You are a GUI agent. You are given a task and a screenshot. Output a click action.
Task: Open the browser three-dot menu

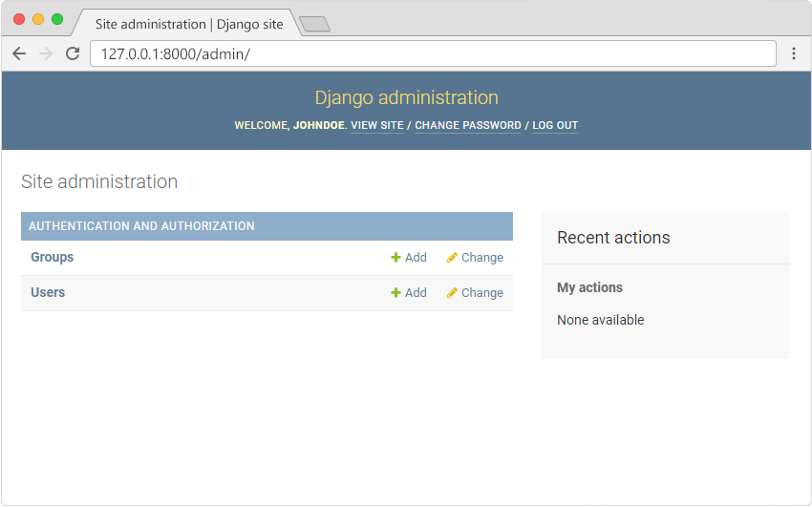click(793, 53)
